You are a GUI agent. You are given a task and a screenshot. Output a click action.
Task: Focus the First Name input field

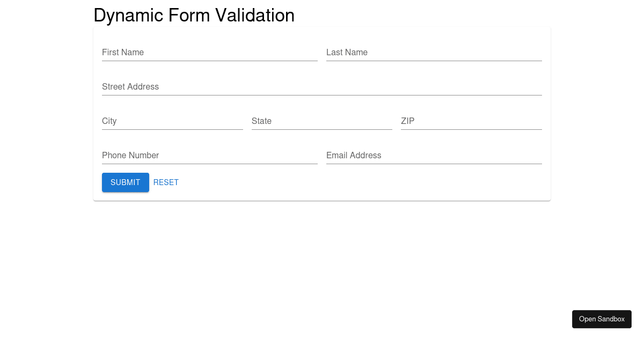tap(210, 53)
